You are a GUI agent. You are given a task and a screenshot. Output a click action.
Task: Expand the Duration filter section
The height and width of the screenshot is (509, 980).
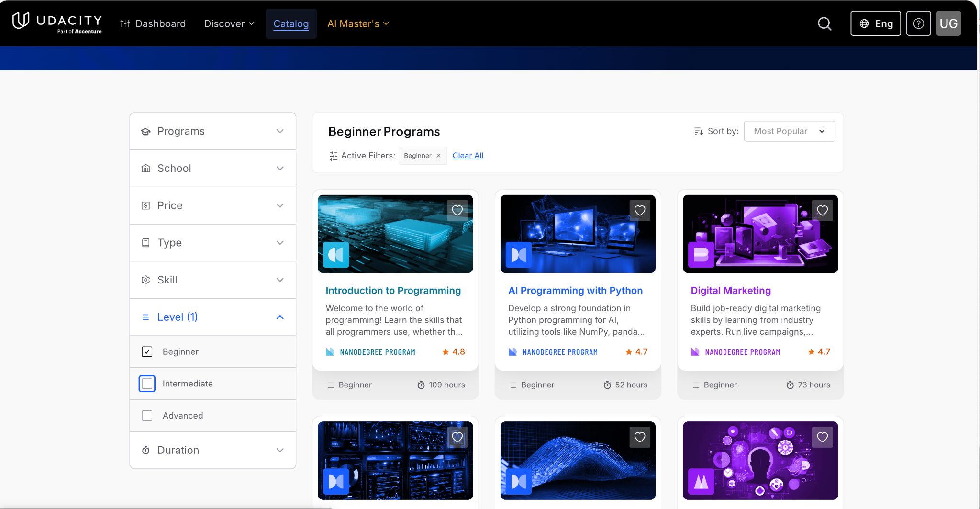(x=213, y=450)
